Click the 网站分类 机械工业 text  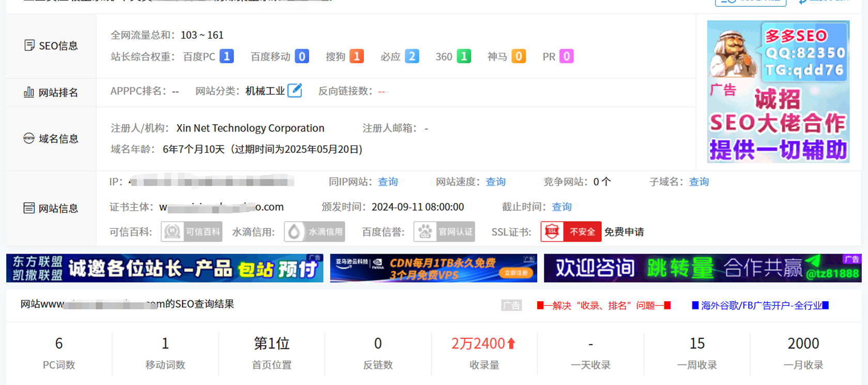(x=265, y=91)
